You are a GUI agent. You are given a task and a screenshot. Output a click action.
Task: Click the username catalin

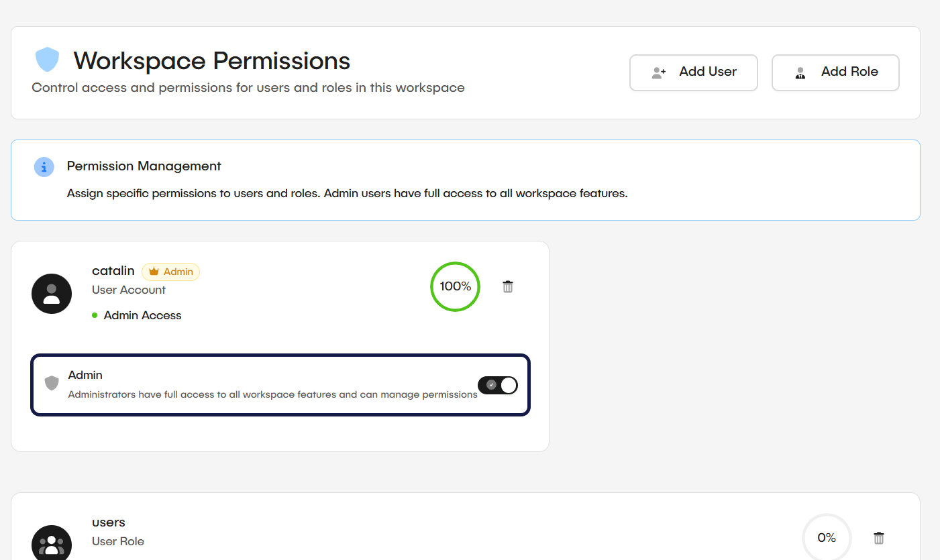(x=113, y=270)
